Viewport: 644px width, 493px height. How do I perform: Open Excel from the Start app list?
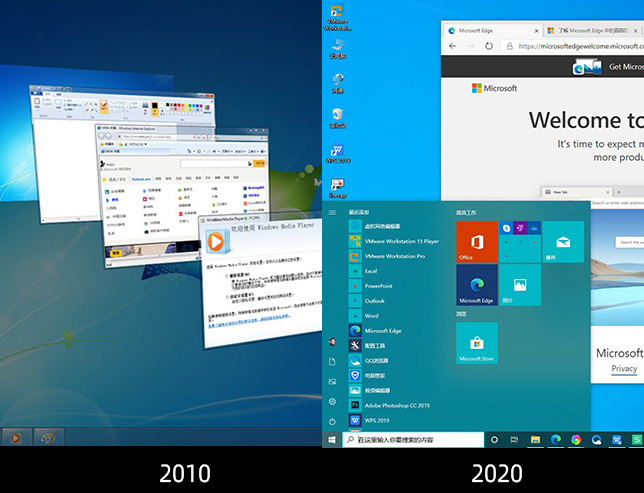tap(364, 271)
